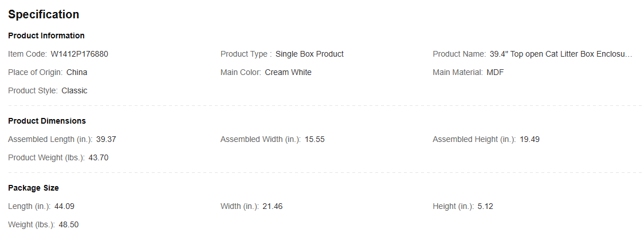
Task: Click the Product Style value Classic
Action: point(74,91)
